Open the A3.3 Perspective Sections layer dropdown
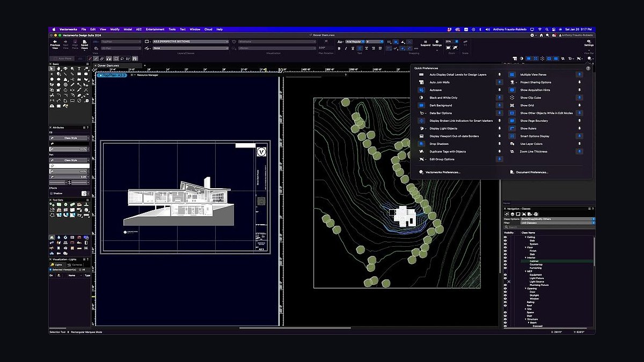The image size is (644, 362). pos(191,41)
